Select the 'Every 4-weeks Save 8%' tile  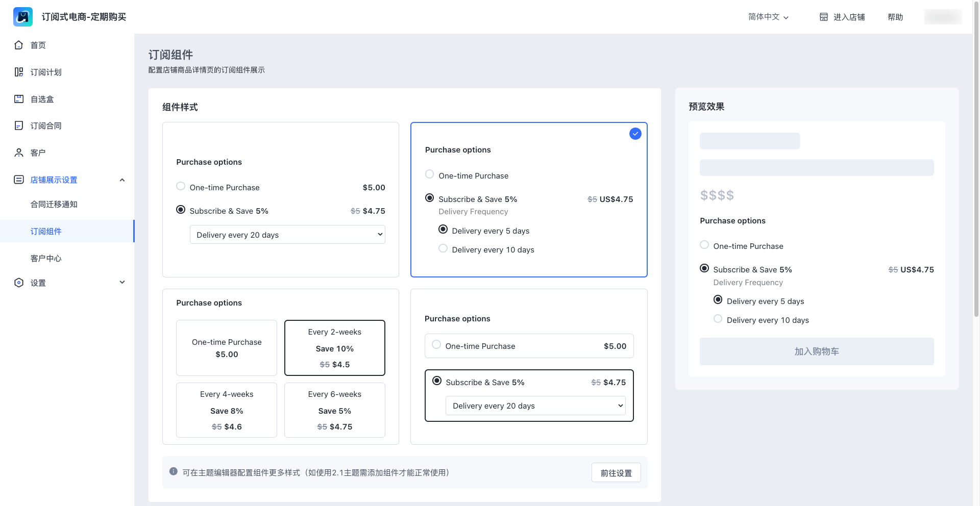227,410
